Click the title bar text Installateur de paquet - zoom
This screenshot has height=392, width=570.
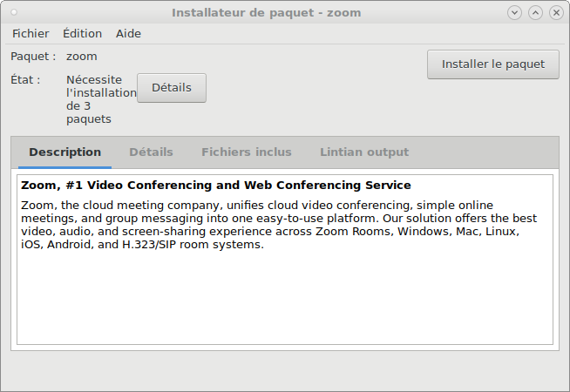tap(267, 13)
